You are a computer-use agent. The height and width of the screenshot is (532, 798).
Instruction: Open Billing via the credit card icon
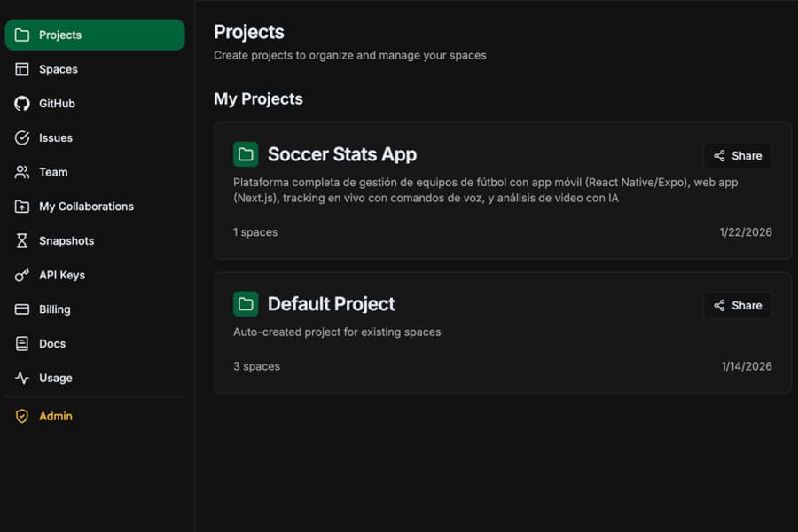pos(22,309)
